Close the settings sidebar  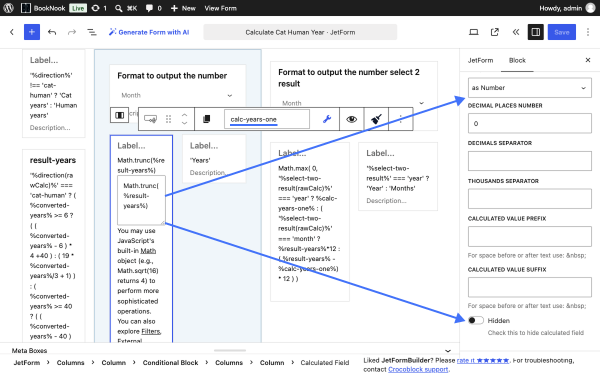pos(588,60)
